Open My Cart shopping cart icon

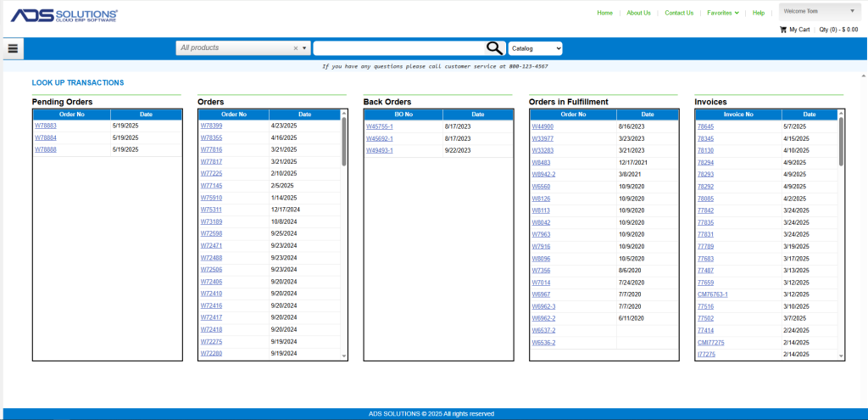point(782,30)
